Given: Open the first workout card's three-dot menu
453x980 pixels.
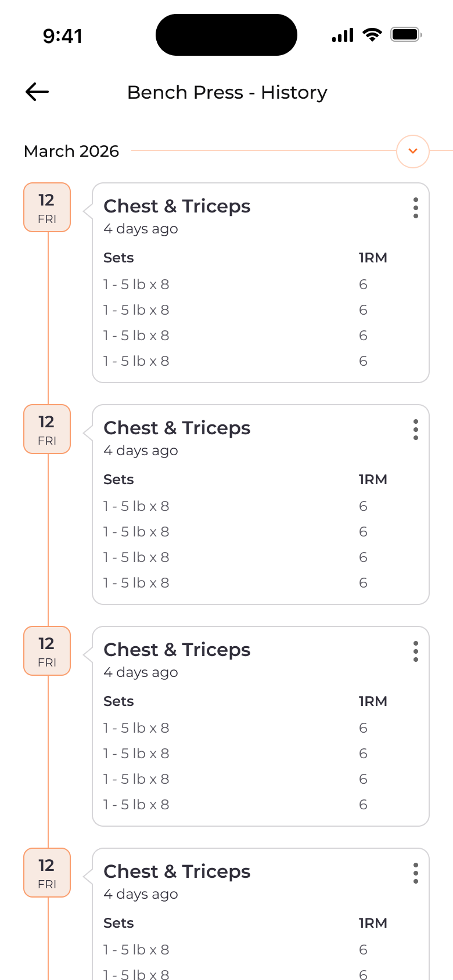Looking at the screenshot, I should [416, 208].
